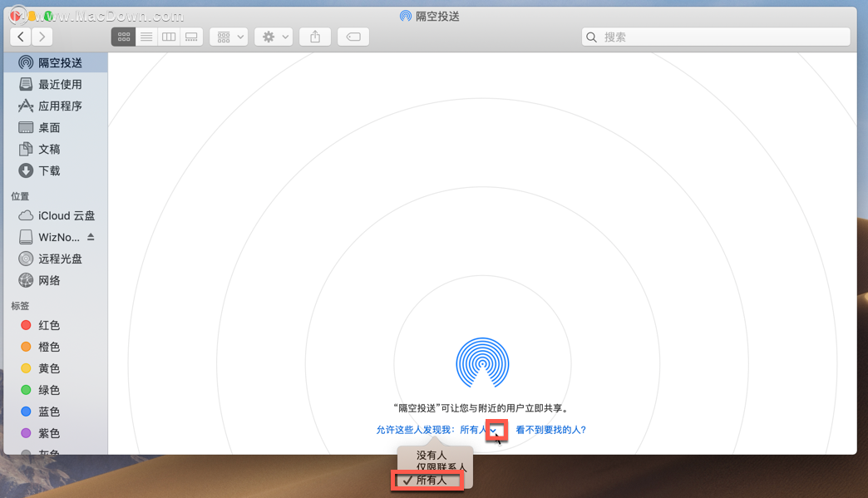
Task: Open the 允许这些人发现我 dropdown chevron
Action: click(494, 431)
